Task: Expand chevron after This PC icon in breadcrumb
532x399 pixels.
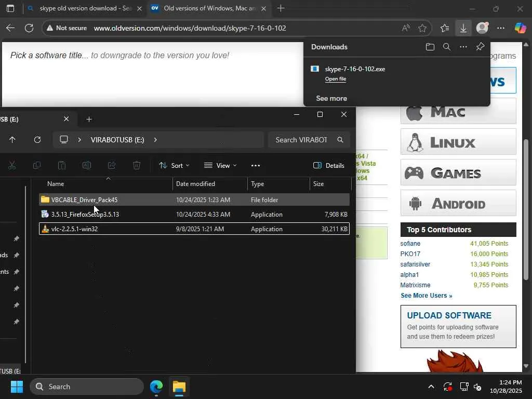Action: (x=79, y=140)
